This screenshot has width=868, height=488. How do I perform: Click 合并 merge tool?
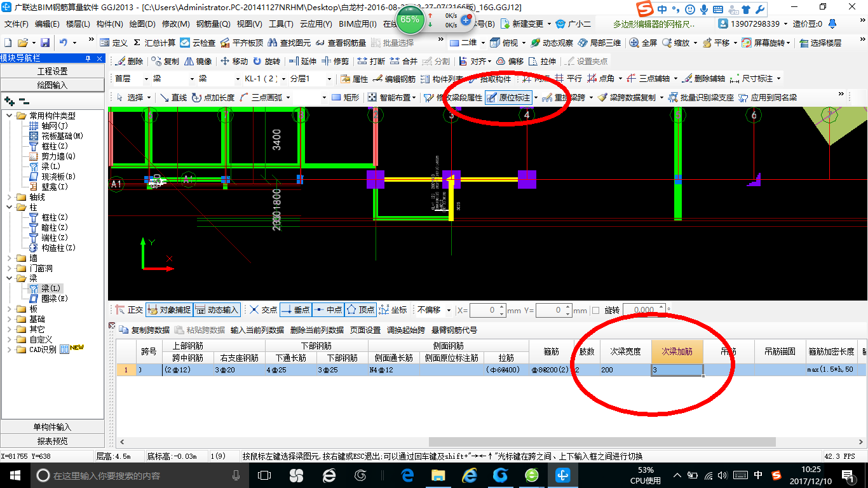[403, 61]
